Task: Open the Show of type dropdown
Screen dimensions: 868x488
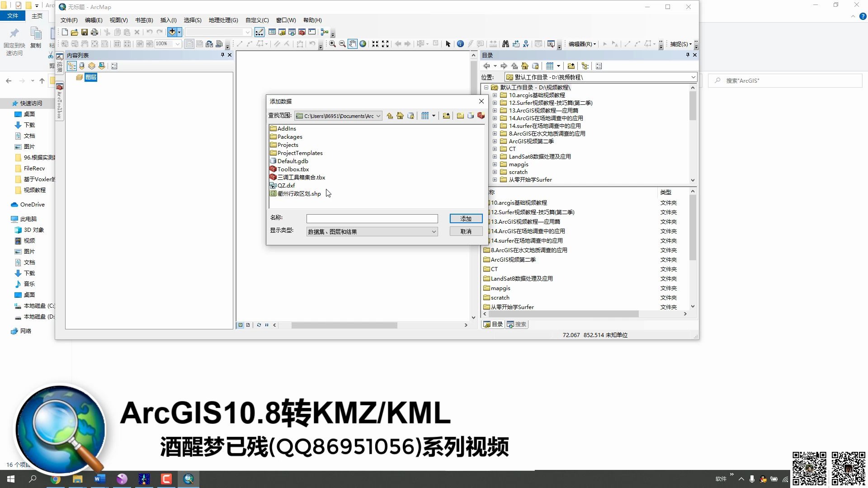Action: [x=434, y=232]
